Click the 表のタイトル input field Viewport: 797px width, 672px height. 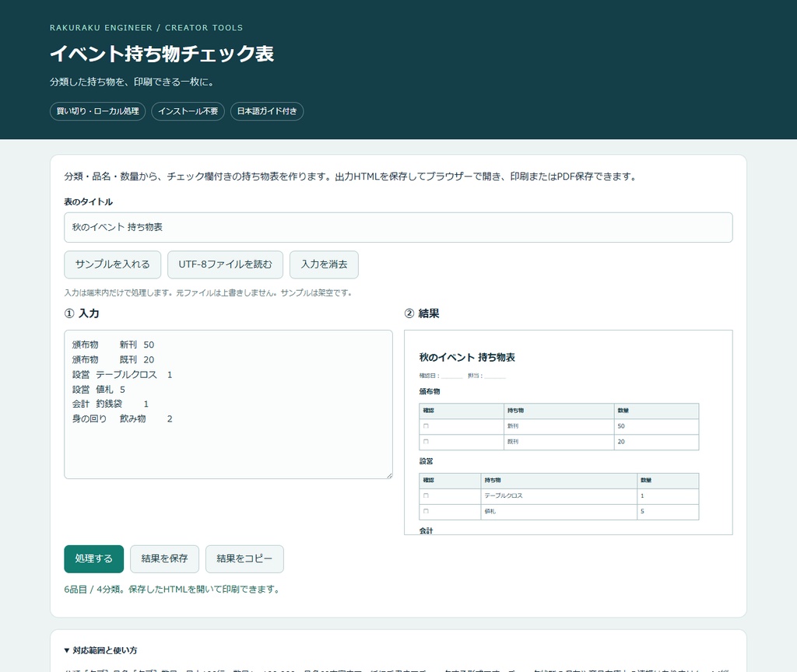[398, 227]
